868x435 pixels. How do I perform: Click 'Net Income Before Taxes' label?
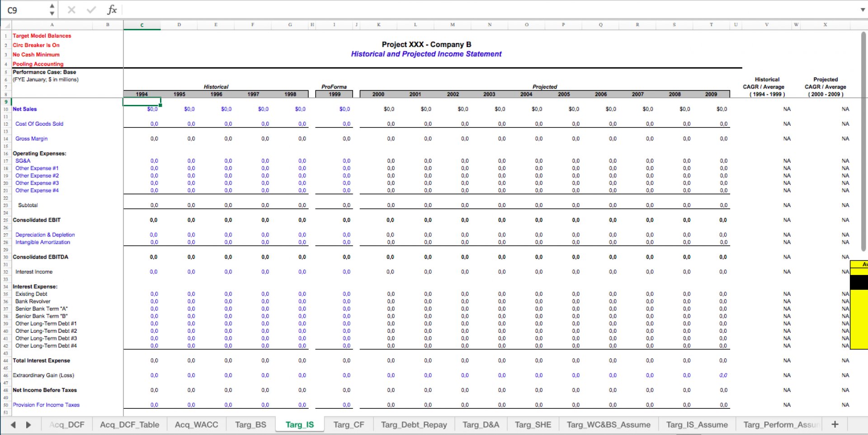45,390
